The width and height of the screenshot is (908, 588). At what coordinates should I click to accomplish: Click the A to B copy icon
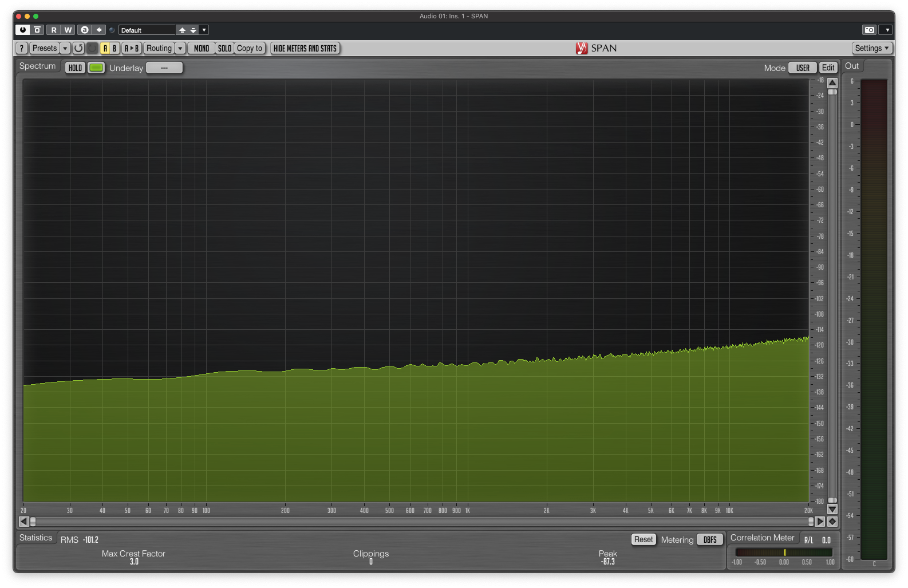[132, 48]
